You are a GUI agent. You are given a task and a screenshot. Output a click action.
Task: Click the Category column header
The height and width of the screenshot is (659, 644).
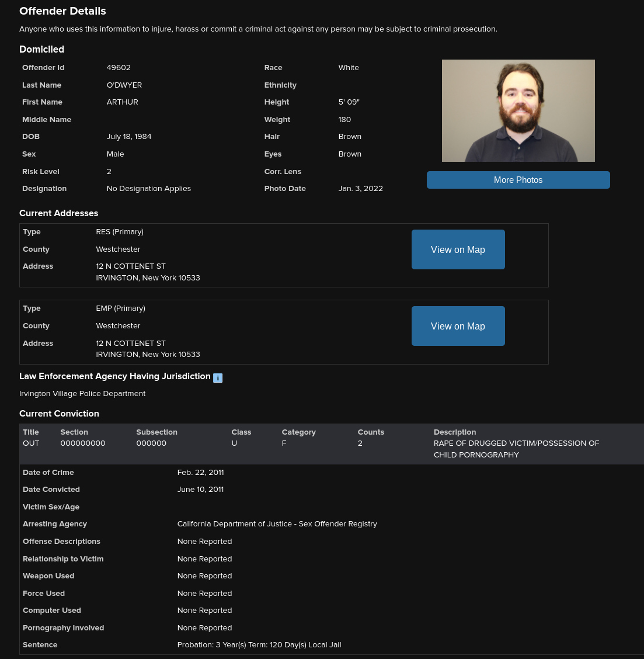click(299, 432)
